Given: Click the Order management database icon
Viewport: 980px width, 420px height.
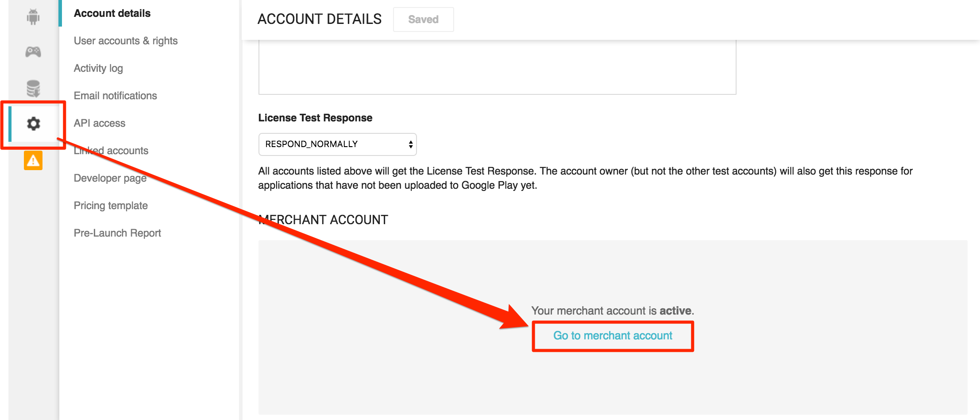Looking at the screenshot, I should coord(33,89).
